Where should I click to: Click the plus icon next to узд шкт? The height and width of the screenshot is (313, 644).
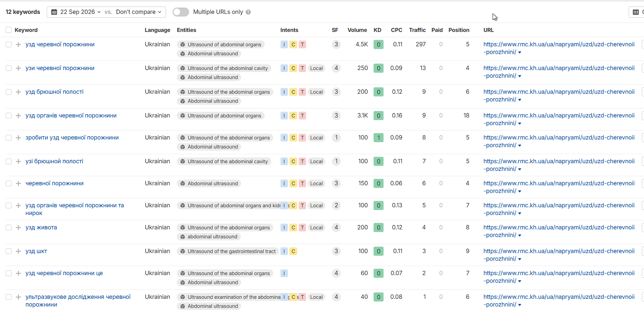point(18,251)
